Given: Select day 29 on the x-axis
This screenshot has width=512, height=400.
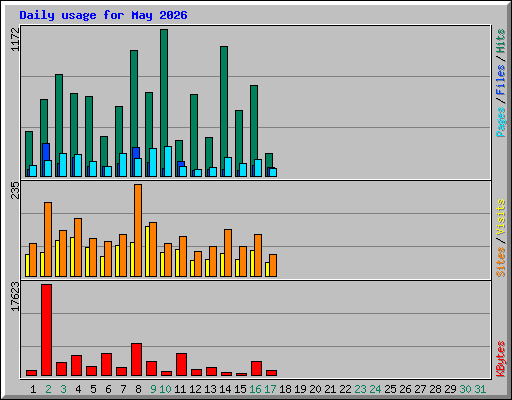Looking at the screenshot, I should (x=450, y=389).
